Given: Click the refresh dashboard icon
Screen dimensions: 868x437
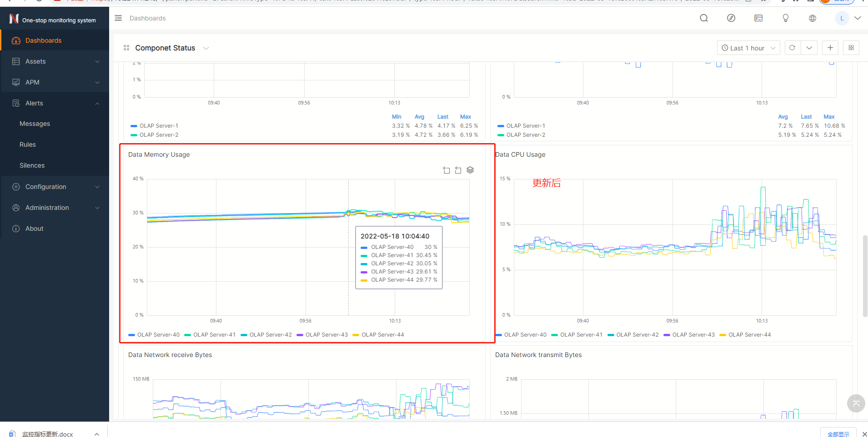Looking at the screenshot, I should 792,48.
